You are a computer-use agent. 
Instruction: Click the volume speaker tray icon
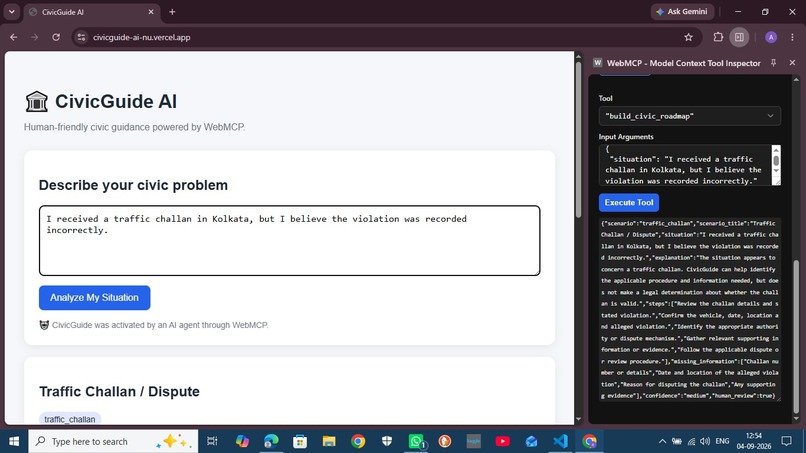[x=705, y=441]
